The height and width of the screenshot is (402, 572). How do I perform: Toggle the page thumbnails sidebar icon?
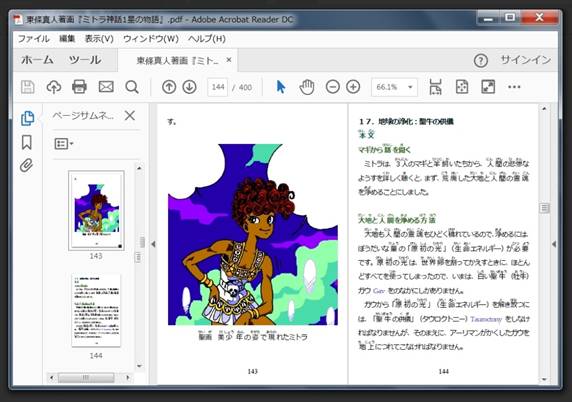(27, 118)
